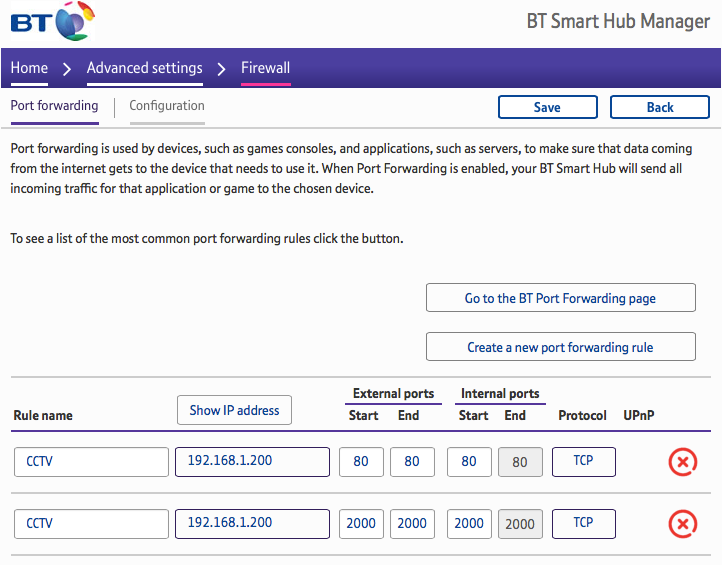Click the Protocol column header
Viewport: 722px width, 565px height.
point(582,415)
